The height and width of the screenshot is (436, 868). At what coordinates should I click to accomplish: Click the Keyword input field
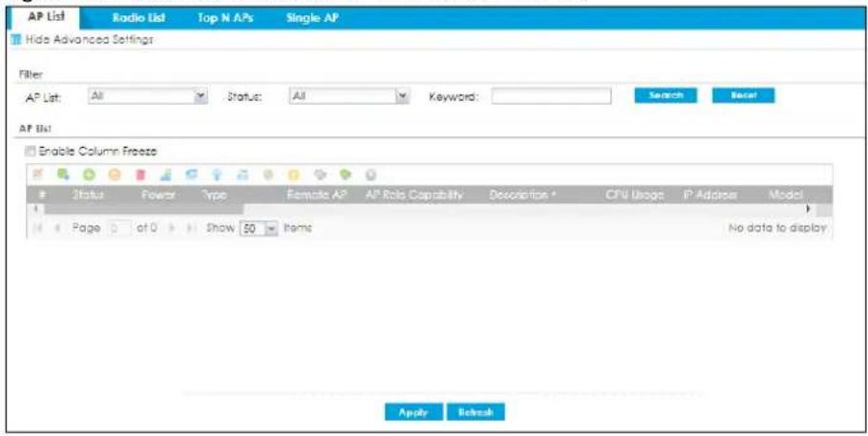point(551,96)
